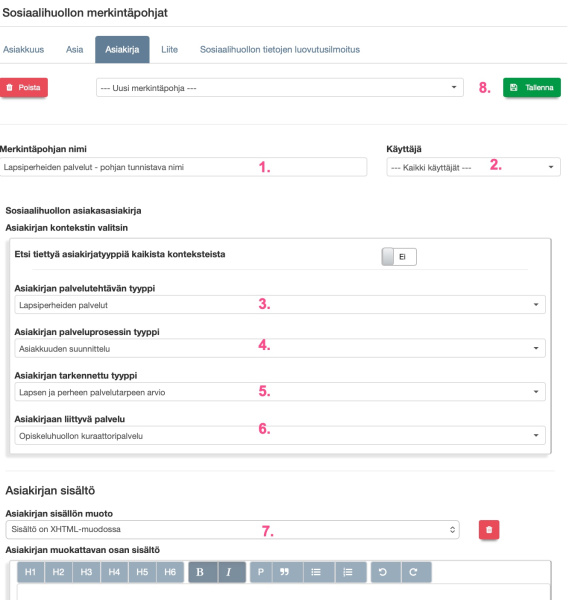The height and width of the screenshot is (600, 569).
Task: Save template with Tallenna button
Action: pos(532,88)
